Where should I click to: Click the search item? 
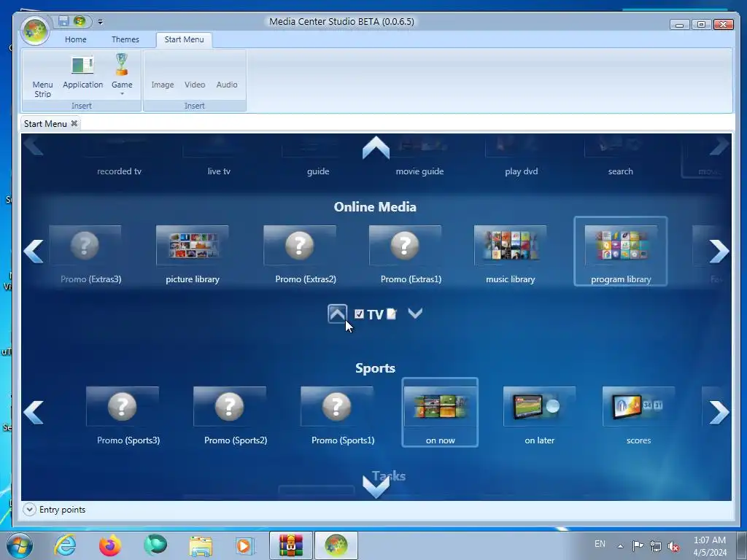[x=620, y=171]
